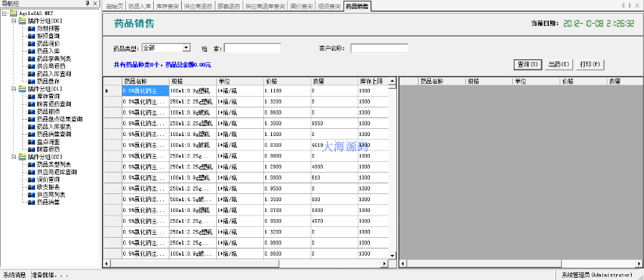The image size is (644, 280).
Task: Click the tree icon for 顾客退药
Action: coord(31,149)
